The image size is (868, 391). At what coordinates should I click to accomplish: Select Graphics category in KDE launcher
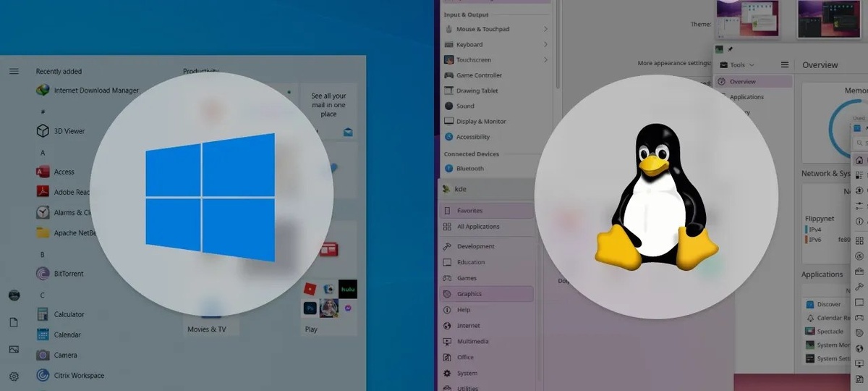click(x=486, y=294)
